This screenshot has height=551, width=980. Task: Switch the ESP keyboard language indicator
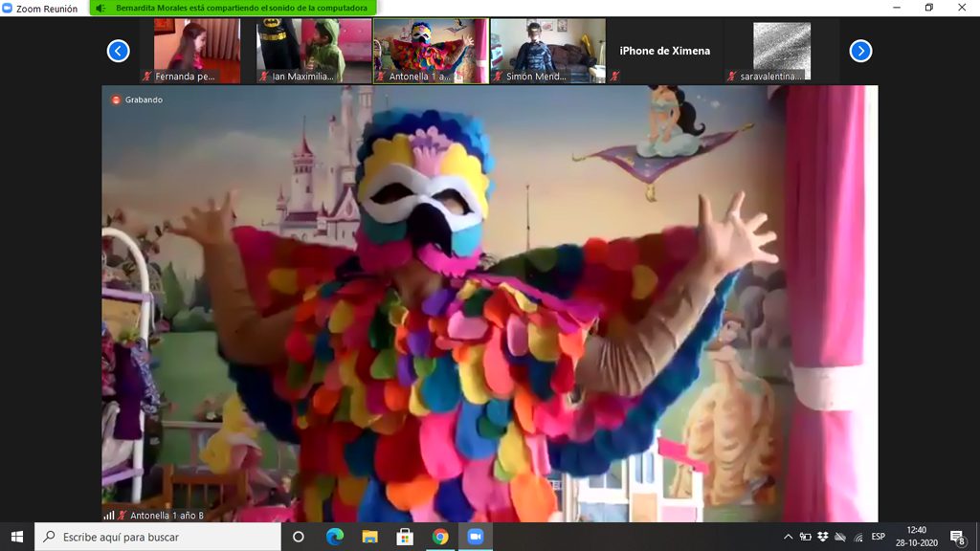[878, 537]
